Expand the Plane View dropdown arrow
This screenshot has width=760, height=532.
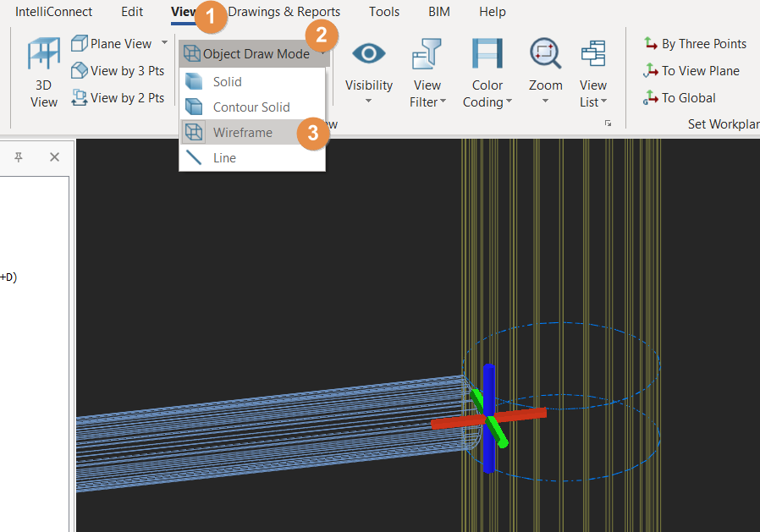pyautogui.click(x=164, y=43)
